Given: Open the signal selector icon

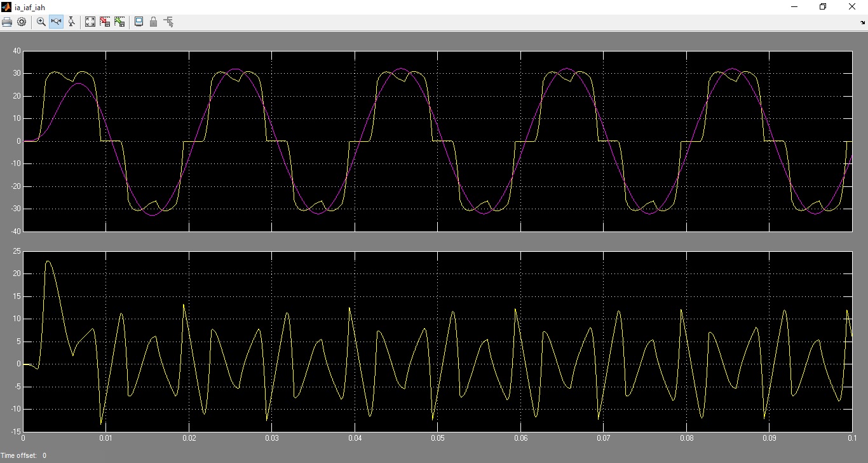Looking at the screenshot, I should pyautogui.click(x=168, y=22).
